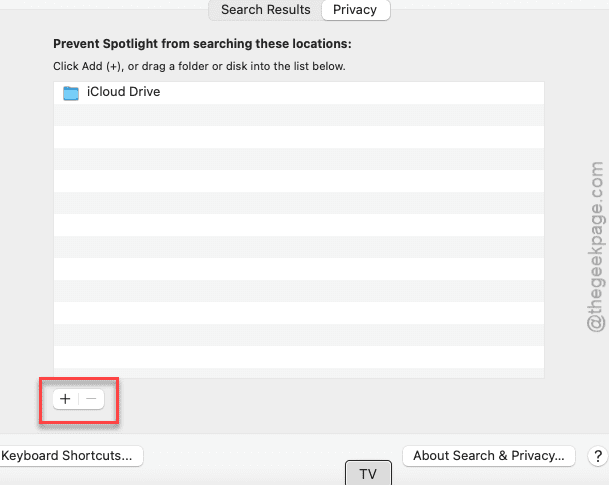Viewport: 609px width, 485px height.
Task: Open Keyboard Shortcuts settings
Action: point(68,456)
